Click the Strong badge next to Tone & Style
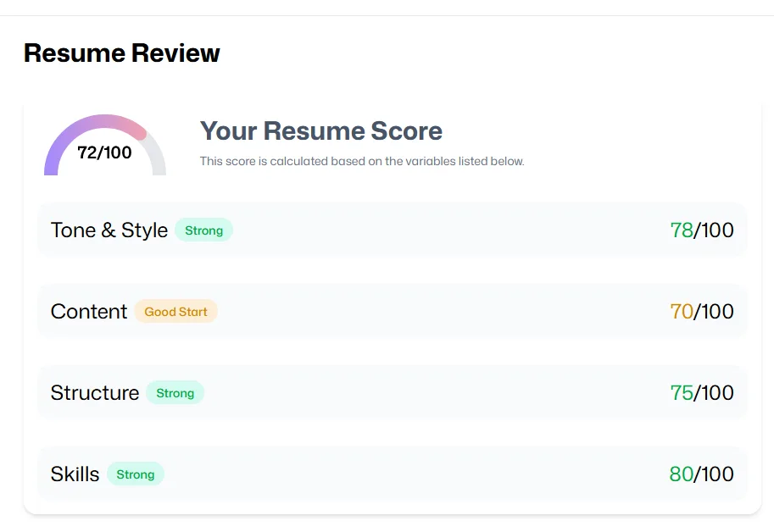774x532 pixels. [x=203, y=230]
